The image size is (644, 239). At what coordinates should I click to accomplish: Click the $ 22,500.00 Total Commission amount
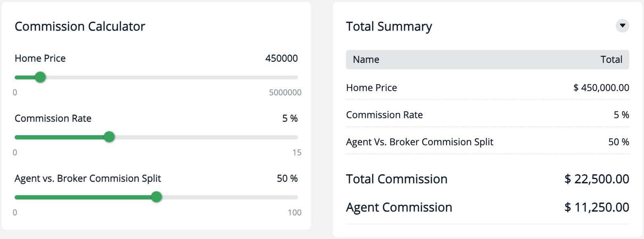[x=597, y=179]
